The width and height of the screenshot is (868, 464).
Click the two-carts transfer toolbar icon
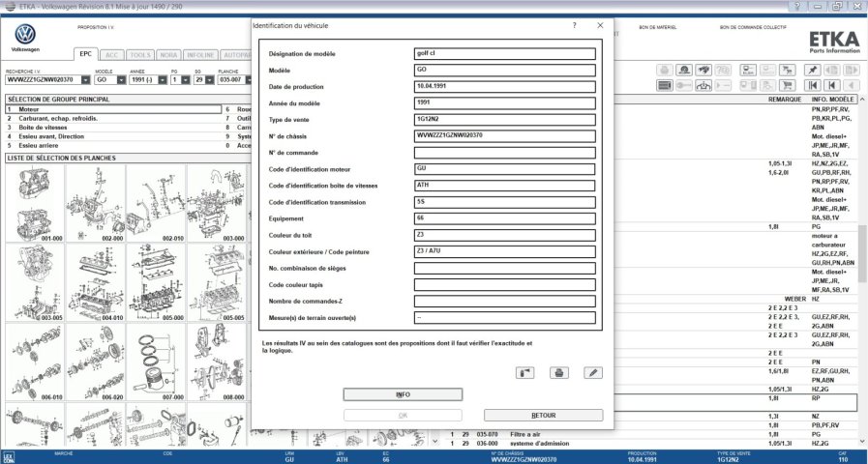coord(787,70)
